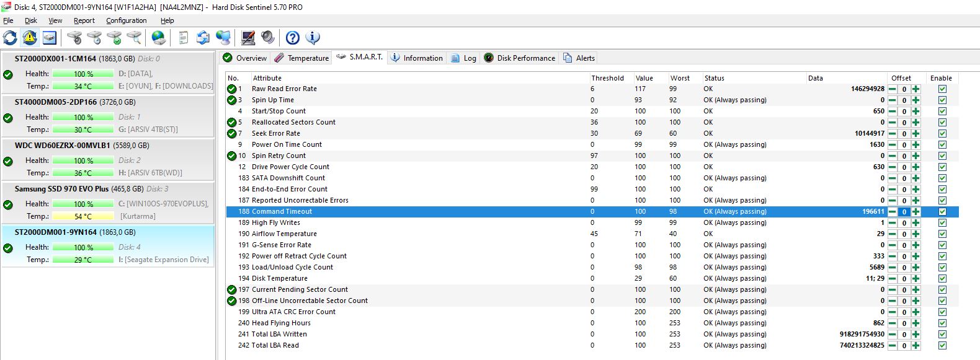Toggle the Enable checkbox for Seek Error Rate
Image resolution: width=980 pixels, height=360 pixels.
(942, 134)
